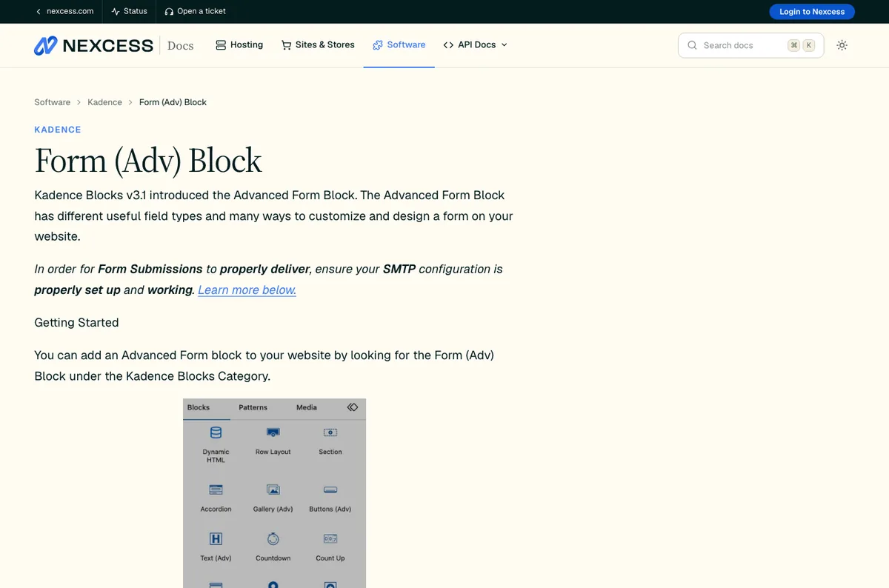Screen dimensions: 889x588
Task: Click Login to Nexcess button
Action: pos(812,11)
